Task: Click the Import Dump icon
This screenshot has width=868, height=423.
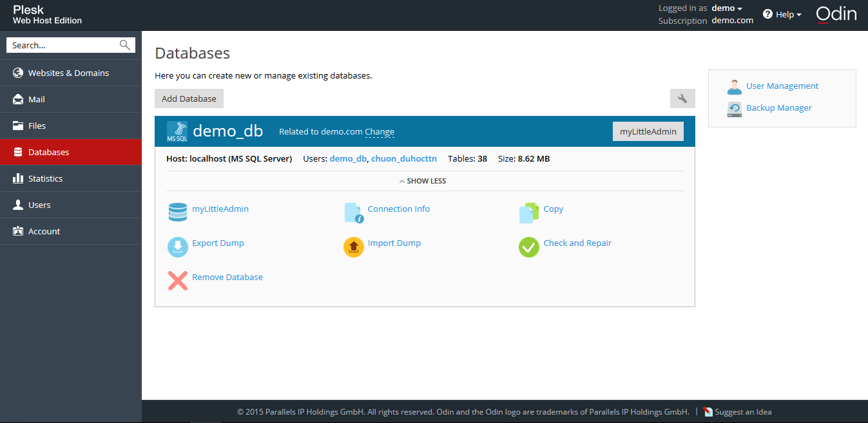Action: click(354, 247)
